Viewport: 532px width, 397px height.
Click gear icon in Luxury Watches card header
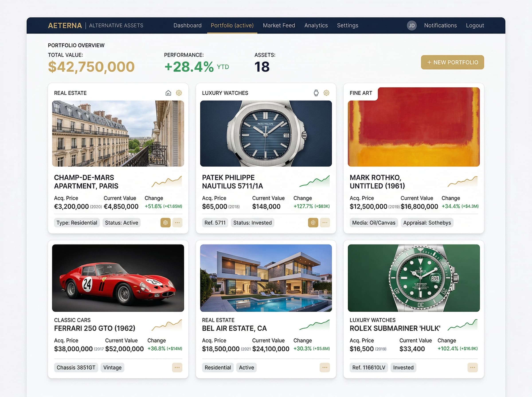coord(326,93)
